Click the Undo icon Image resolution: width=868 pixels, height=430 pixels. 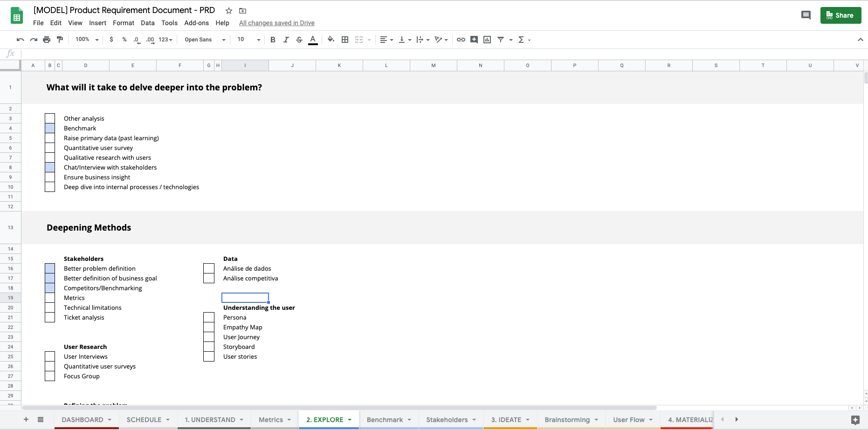[x=20, y=40]
